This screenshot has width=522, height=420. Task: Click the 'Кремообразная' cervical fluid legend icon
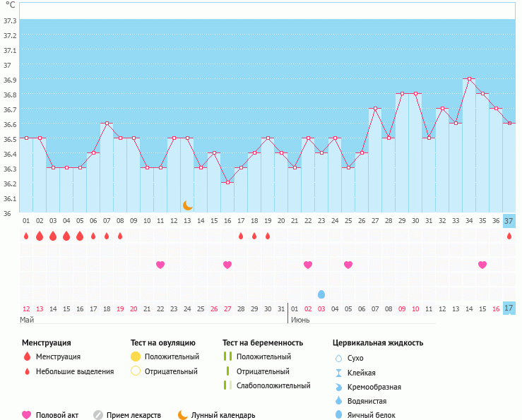point(338,387)
